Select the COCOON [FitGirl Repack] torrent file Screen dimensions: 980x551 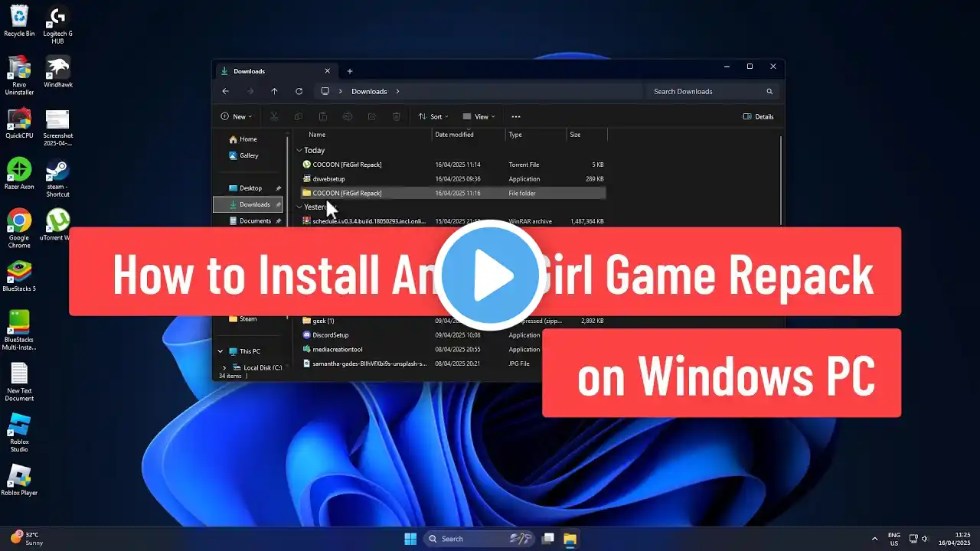[452, 165]
